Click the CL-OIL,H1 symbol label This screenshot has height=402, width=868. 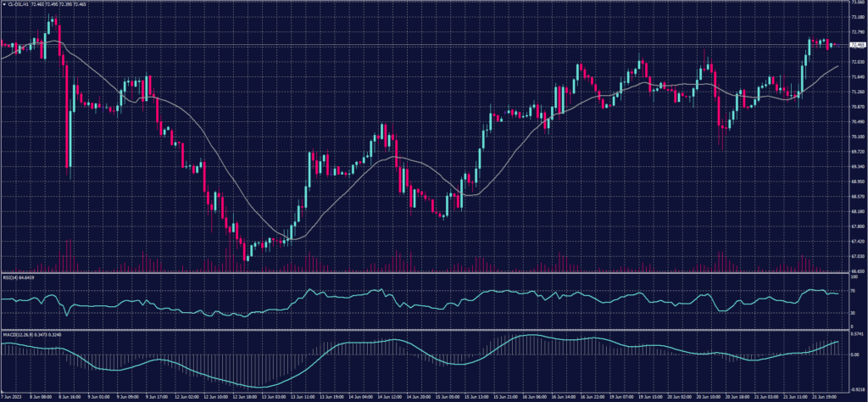[x=18, y=4]
